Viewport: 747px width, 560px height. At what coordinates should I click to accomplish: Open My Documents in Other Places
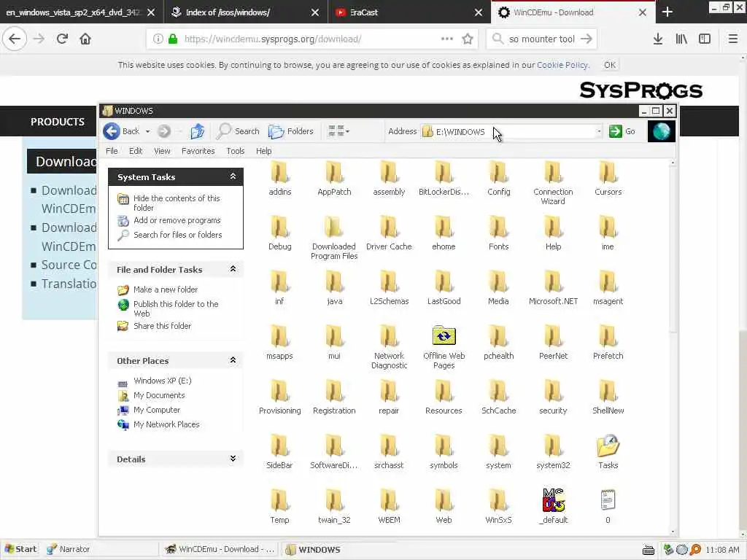(x=159, y=395)
